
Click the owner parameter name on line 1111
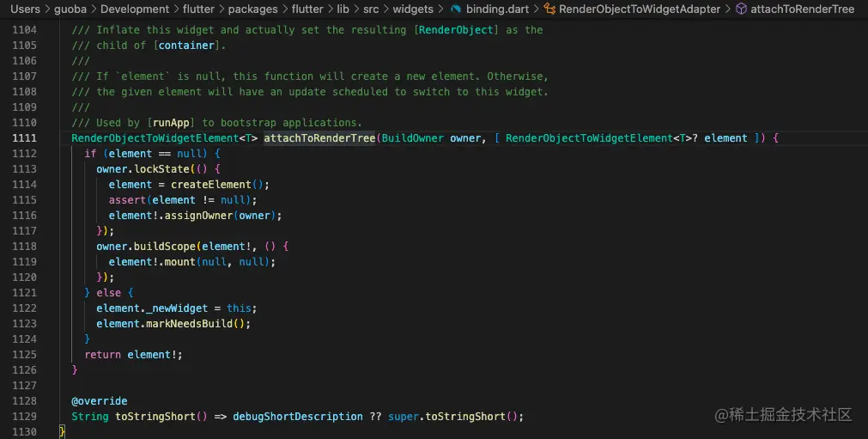465,138
